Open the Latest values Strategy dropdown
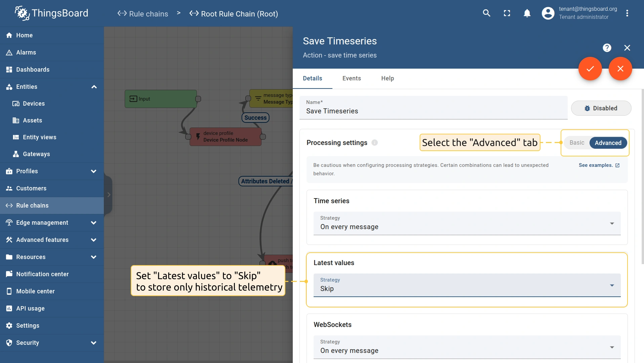 (467, 285)
